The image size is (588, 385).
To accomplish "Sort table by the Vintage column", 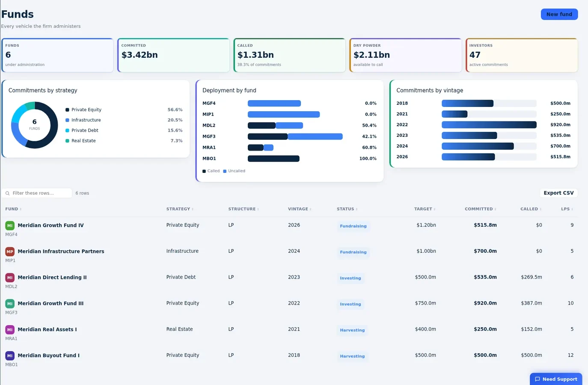I will tap(300, 209).
